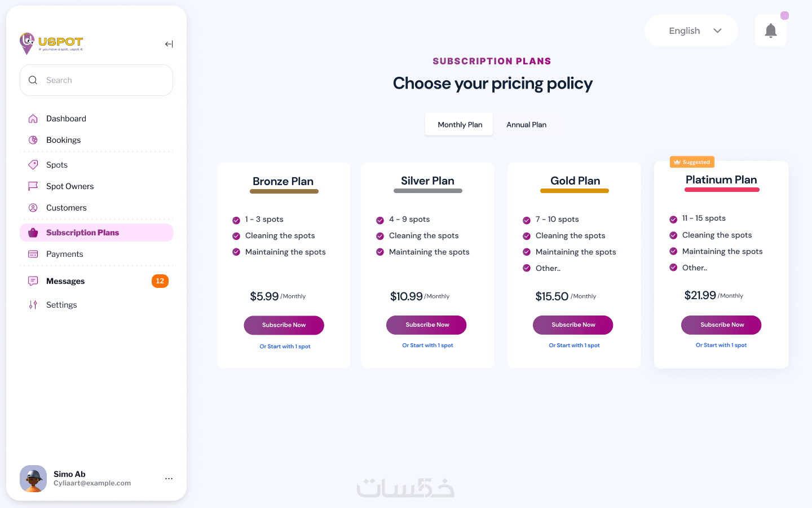
Task: Open the three-dots menu beside Simo Ab
Action: 169,479
